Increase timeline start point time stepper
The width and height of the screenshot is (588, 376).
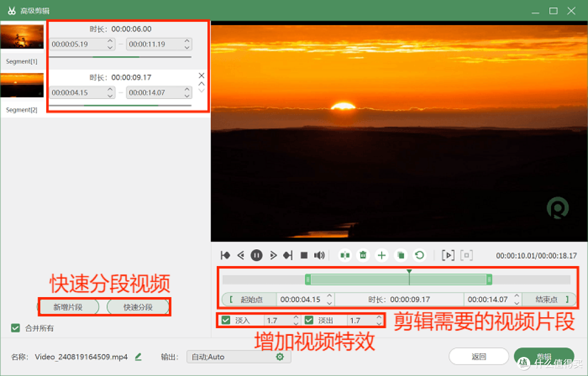tap(329, 296)
